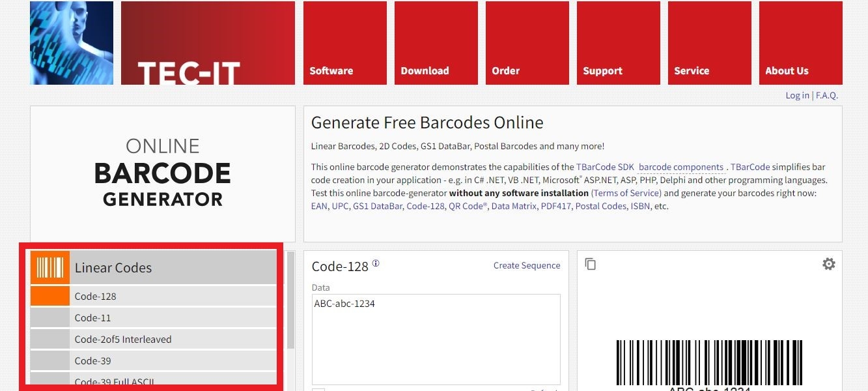This screenshot has width=868, height=391.
Task: Click the generated barcode image
Action: tap(709, 365)
